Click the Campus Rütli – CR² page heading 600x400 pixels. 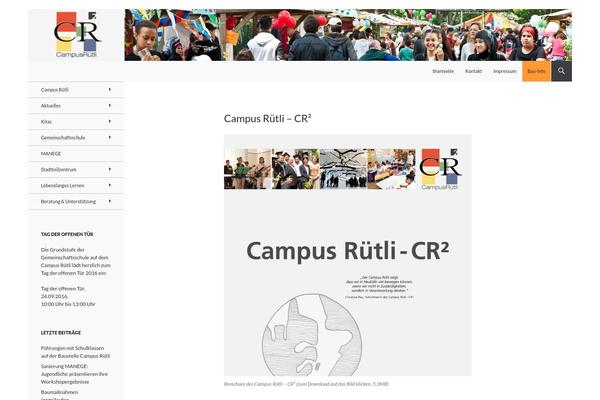pos(267,119)
